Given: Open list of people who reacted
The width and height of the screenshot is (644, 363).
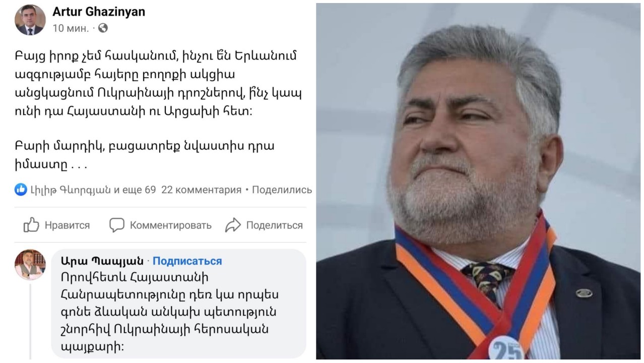Looking at the screenshot, I should pos(93,190).
